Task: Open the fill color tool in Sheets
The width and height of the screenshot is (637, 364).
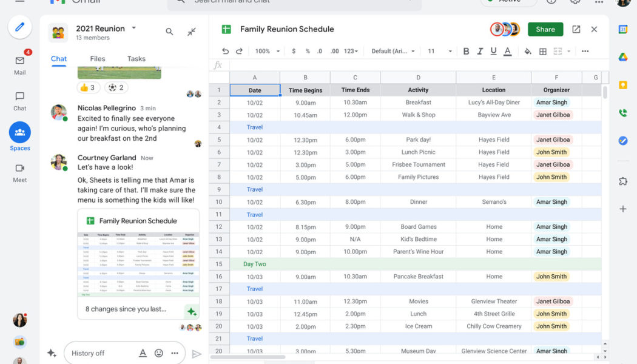Action: (x=527, y=51)
